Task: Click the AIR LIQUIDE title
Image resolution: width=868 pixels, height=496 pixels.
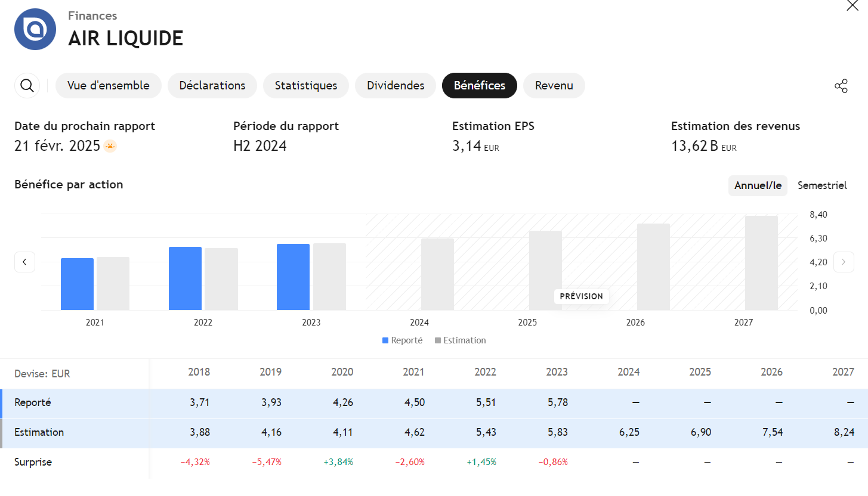Action: coord(125,38)
